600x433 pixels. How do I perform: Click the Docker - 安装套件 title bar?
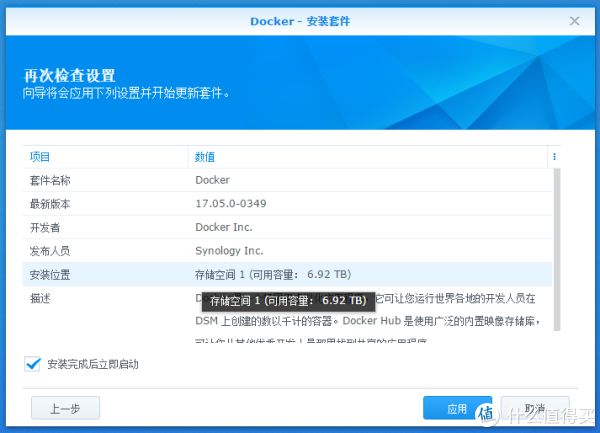click(300, 20)
